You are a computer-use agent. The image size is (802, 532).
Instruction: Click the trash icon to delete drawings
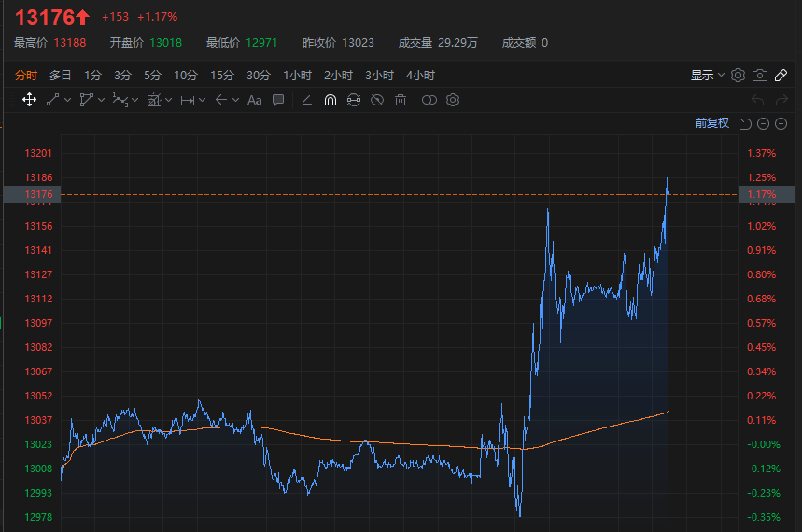(x=401, y=100)
